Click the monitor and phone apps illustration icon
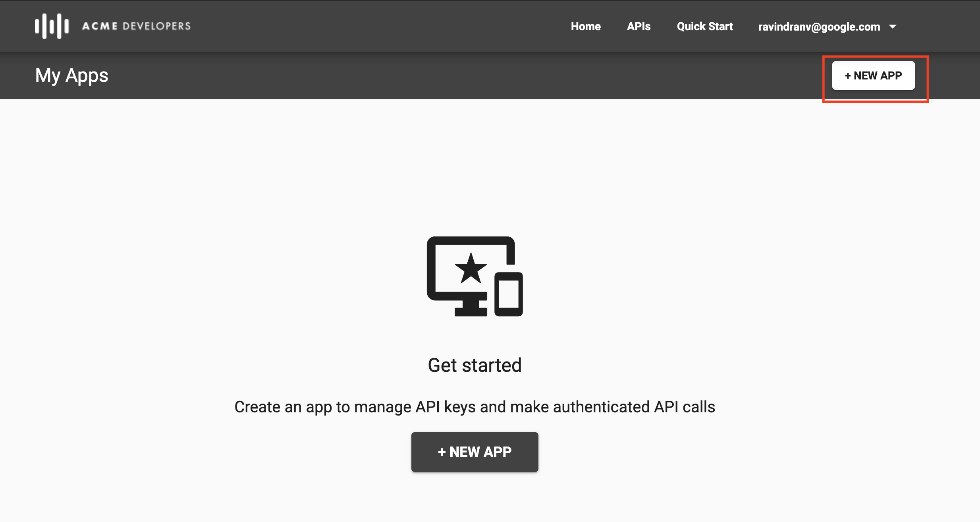980x522 pixels. (x=475, y=276)
